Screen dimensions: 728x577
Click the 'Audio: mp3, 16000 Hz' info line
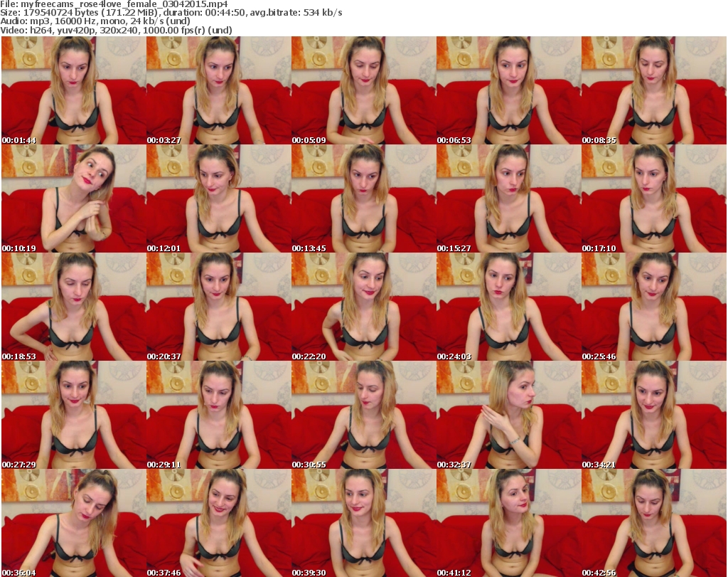95,21
